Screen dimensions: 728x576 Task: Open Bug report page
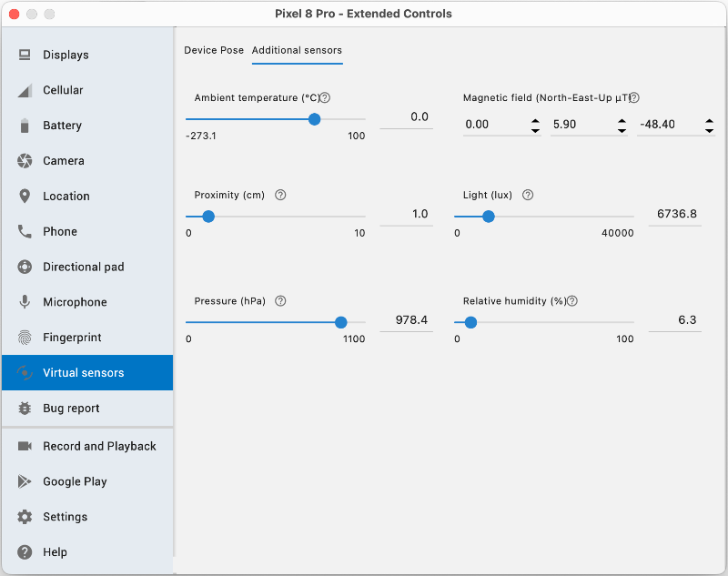pyautogui.click(x=87, y=408)
